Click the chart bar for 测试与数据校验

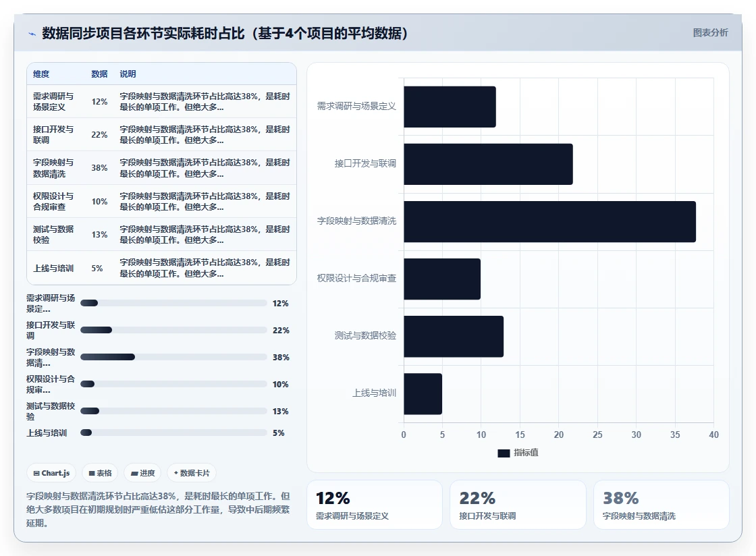pos(454,336)
